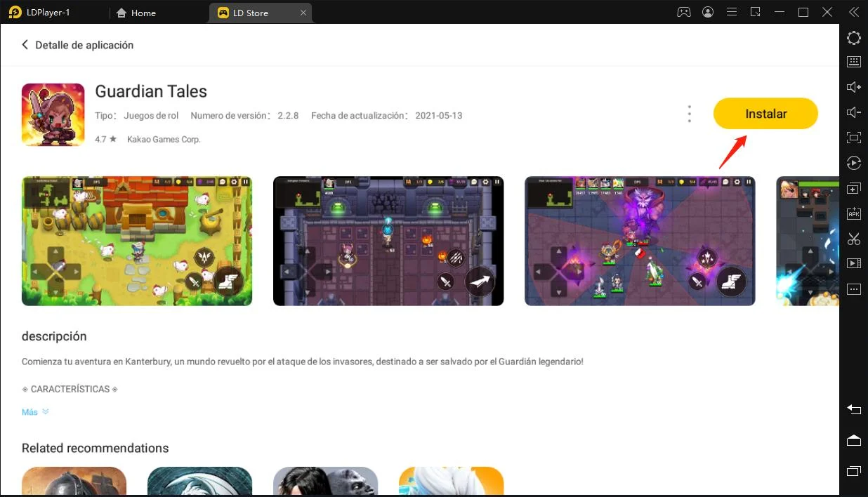Image resolution: width=868 pixels, height=497 pixels.
Task: Open the three-dot more options menu
Action: click(690, 114)
